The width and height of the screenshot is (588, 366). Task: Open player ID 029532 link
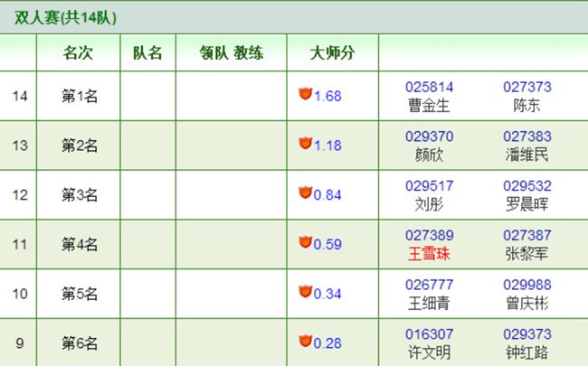tap(527, 185)
